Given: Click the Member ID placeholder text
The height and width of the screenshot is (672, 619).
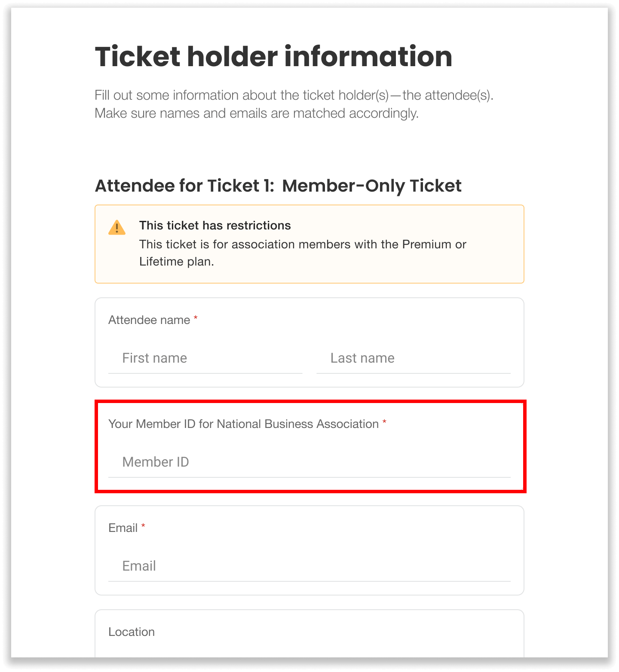Looking at the screenshot, I should (x=155, y=462).
